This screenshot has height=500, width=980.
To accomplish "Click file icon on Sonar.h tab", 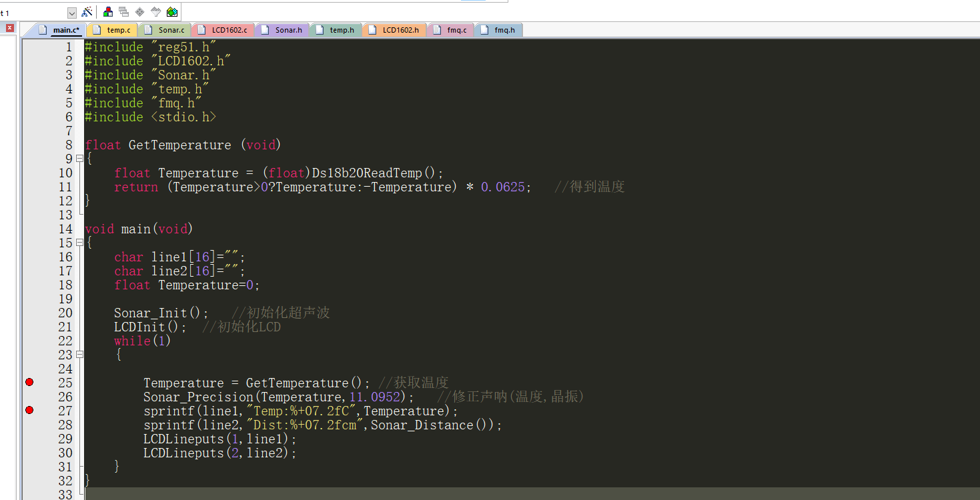I will coord(265,30).
